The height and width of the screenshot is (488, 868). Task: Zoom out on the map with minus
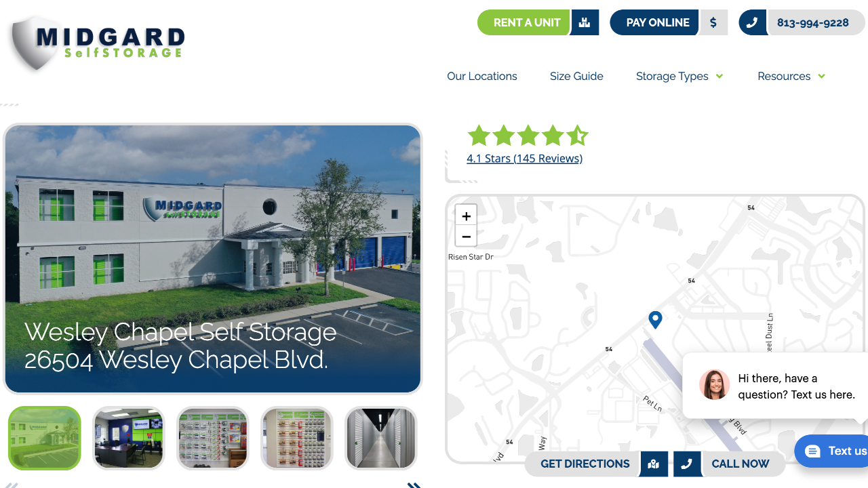pyautogui.click(x=466, y=237)
